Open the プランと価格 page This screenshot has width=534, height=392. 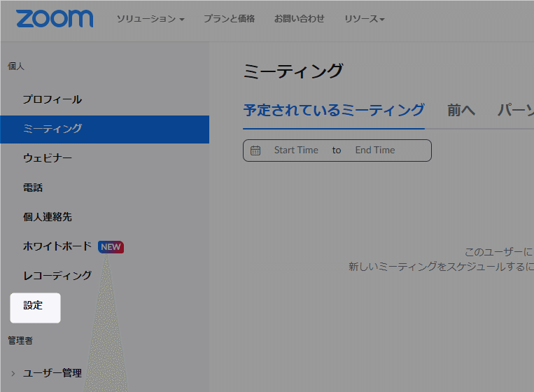pos(229,18)
